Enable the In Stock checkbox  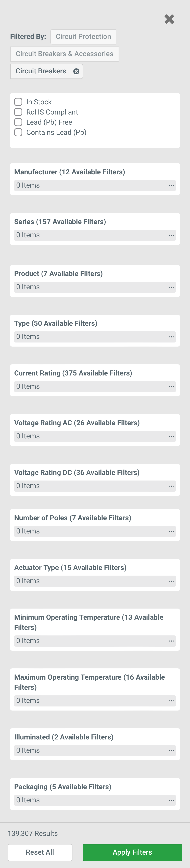click(18, 101)
